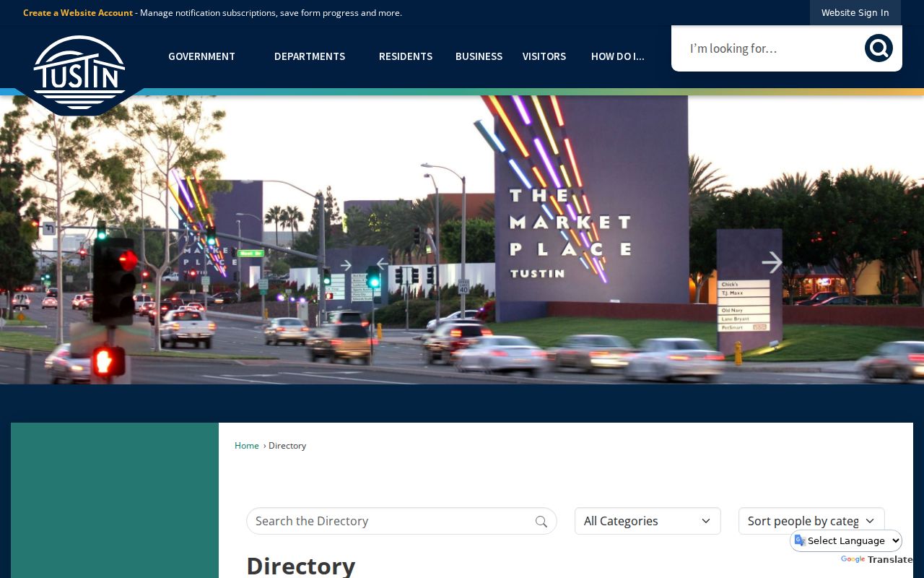The height and width of the screenshot is (578, 924).
Task: Open the Business menu
Action: [x=479, y=56]
